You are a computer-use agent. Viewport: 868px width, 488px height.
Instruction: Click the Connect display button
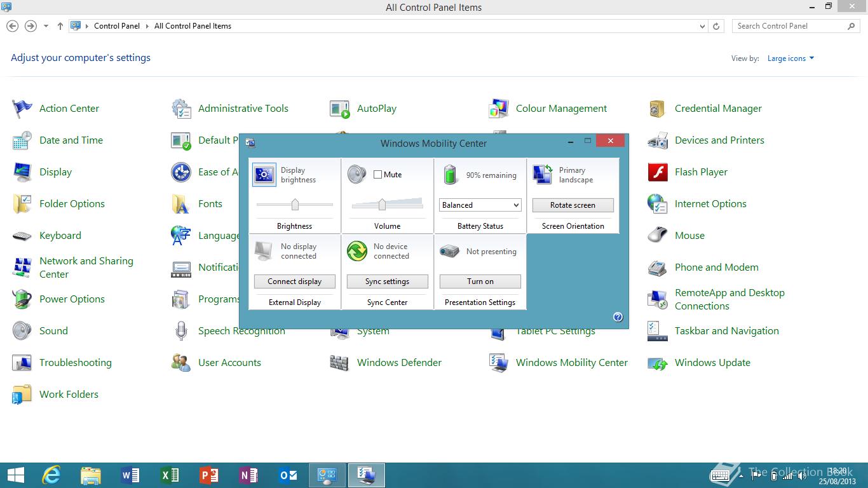tap(294, 281)
